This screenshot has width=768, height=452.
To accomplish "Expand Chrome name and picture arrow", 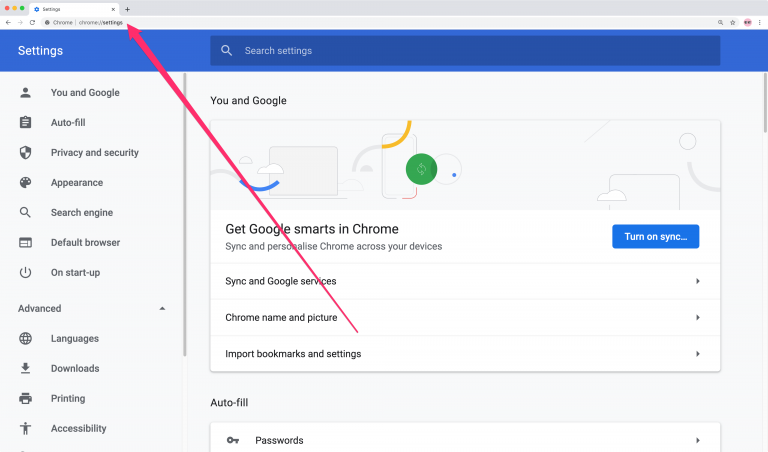I will coord(697,317).
